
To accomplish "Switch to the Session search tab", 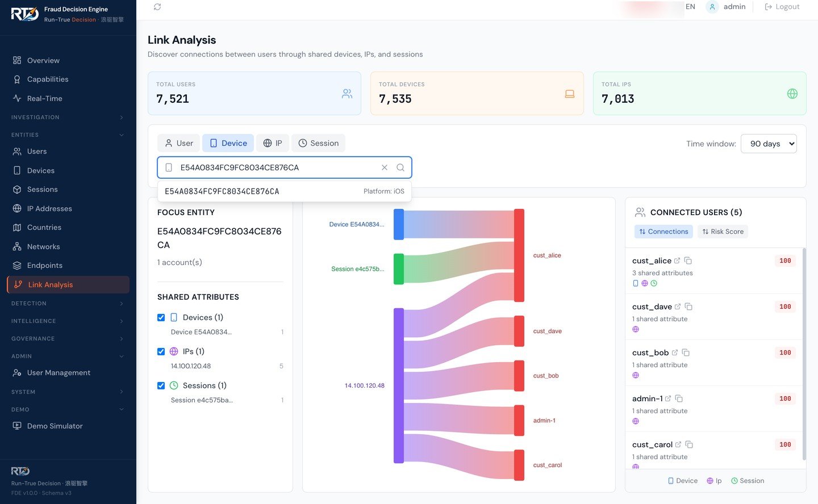I will pyautogui.click(x=318, y=143).
